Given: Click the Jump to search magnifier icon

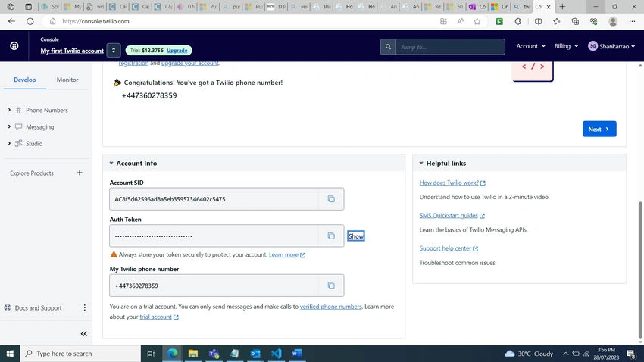Looking at the screenshot, I should pyautogui.click(x=388, y=47).
